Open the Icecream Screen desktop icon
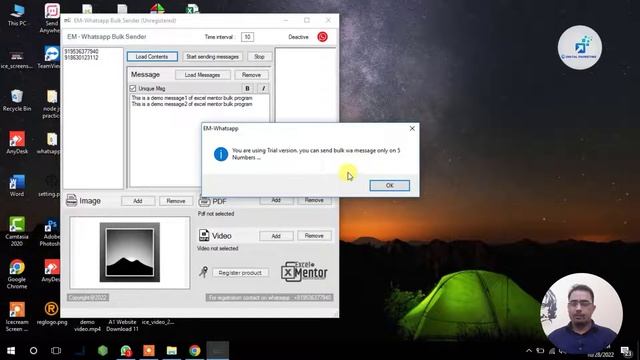Image resolution: width=640 pixels, height=360 pixels. point(17,317)
